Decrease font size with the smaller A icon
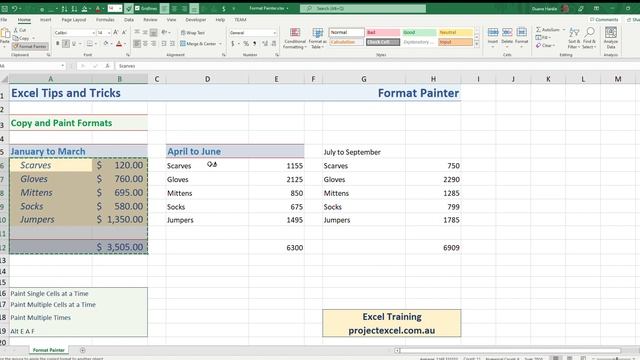 tap(124, 33)
